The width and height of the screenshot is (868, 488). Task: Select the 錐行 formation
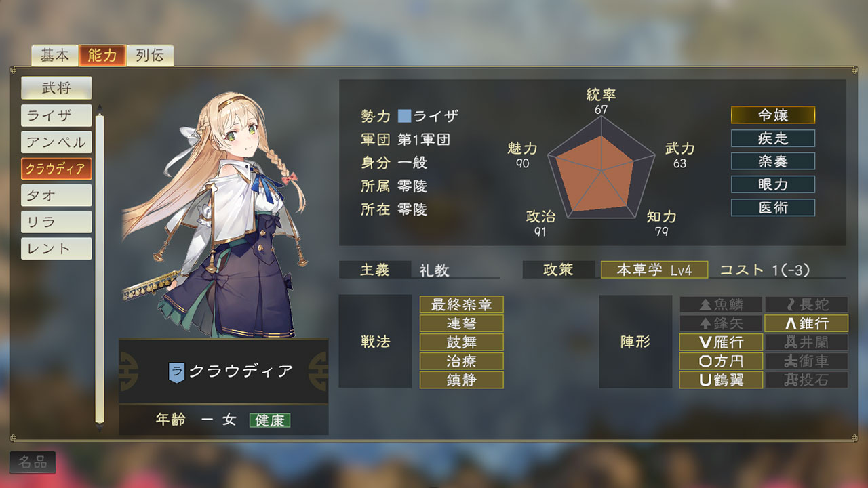coord(806,323)
